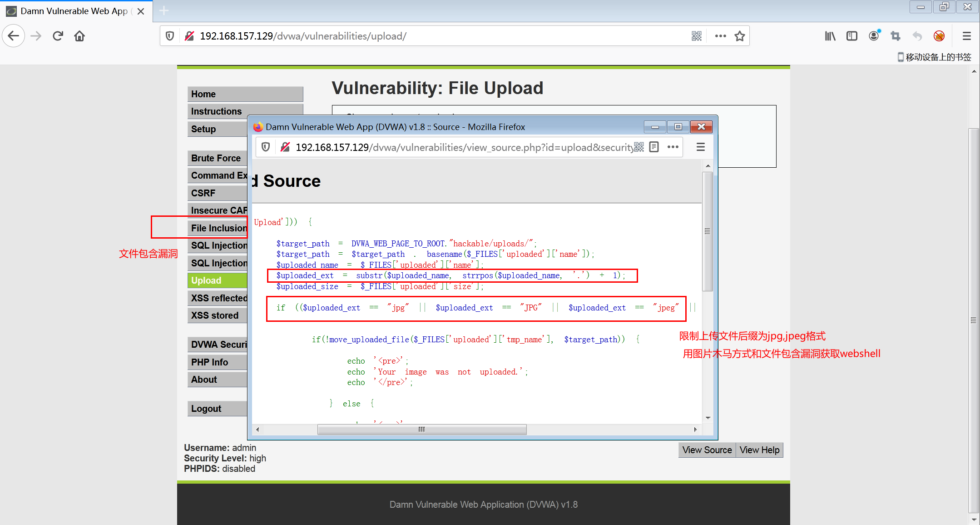Viewport: 980px width, 525px height.
Task: Click the browser back arrow button
Action: point(14,36)
